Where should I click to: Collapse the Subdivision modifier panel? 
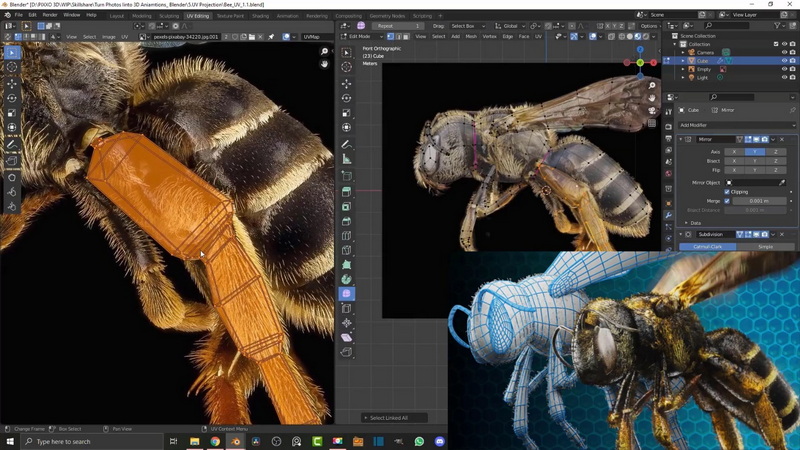pos(681,234)
